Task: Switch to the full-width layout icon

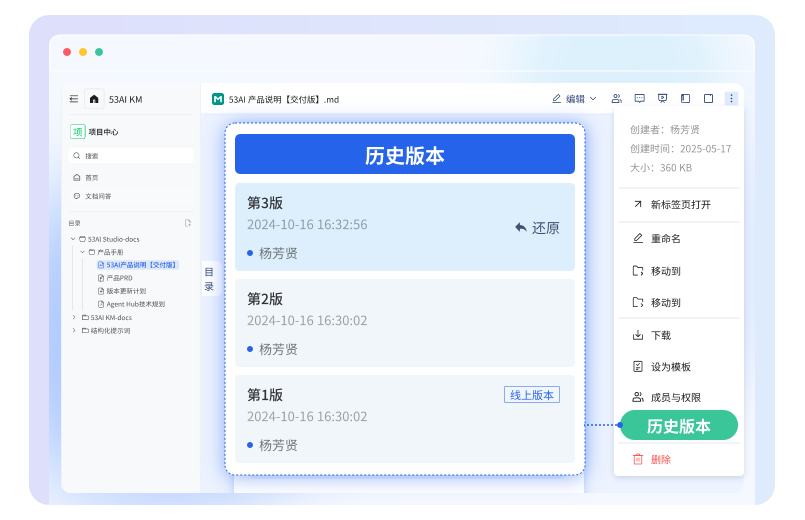Action: (708, 99)
